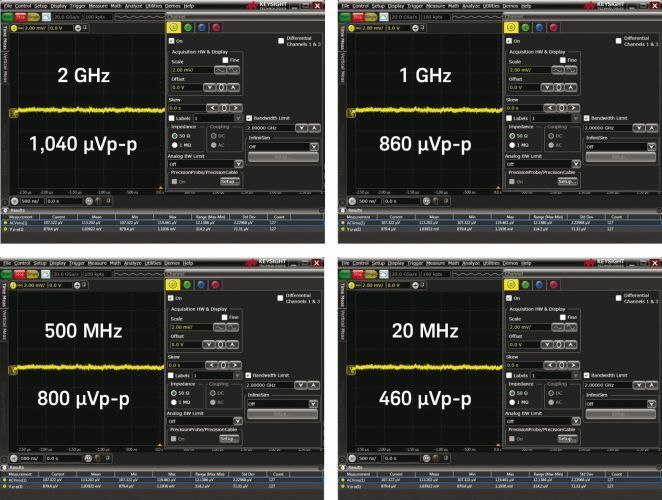Select 1 MΩ impedance in 2 GHz screen

(174, 145)
